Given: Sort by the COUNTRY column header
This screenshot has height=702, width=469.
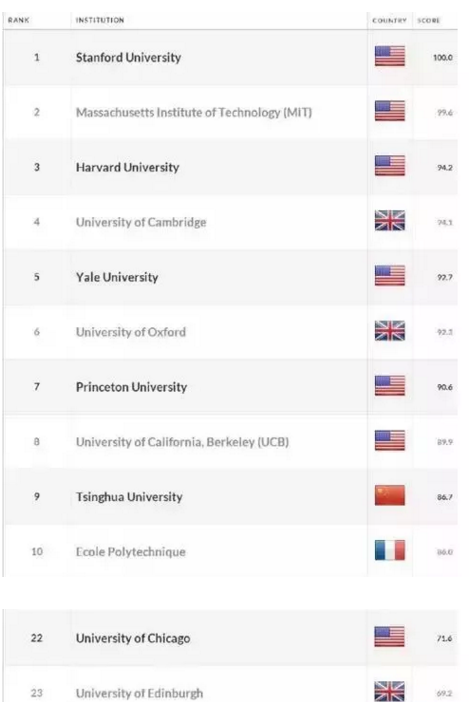Looking at the screenshot, I should 389,21.
